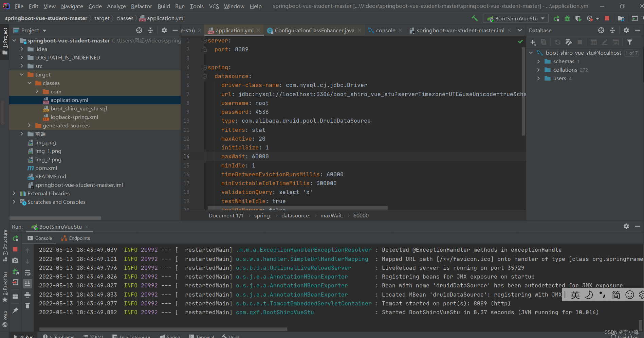The height and width of the screenshot is (338, 644).
Task: Take a thread dump with the camera icon
Action: click(15, 260)
